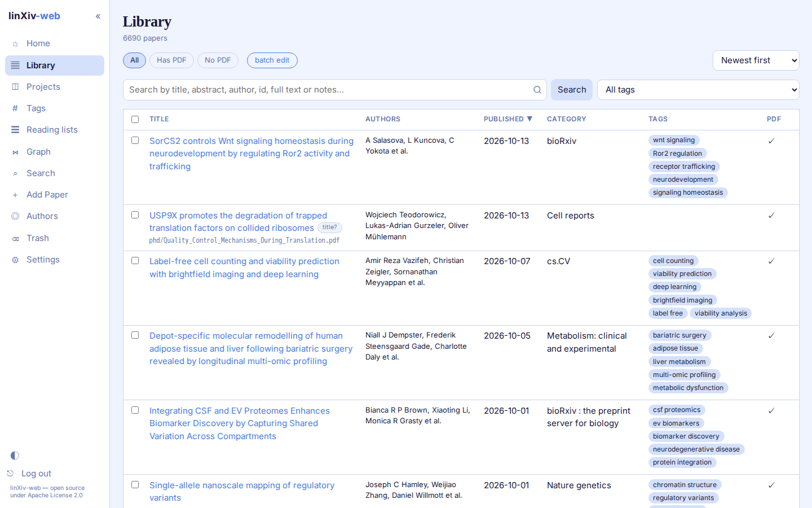Filter papers by No PDF
The width and height of the screenshot is (812, 508).
point(218,60)
